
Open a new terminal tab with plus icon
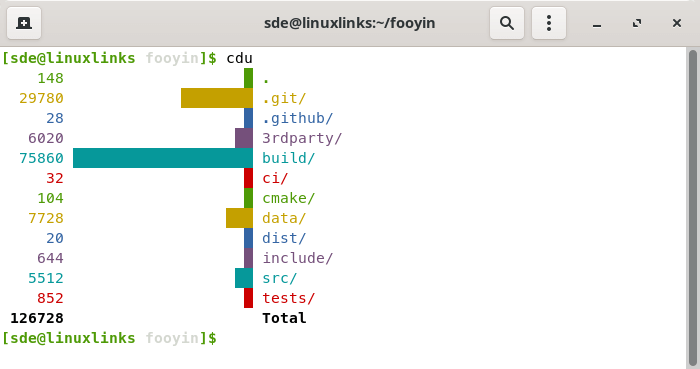[24, 23]
